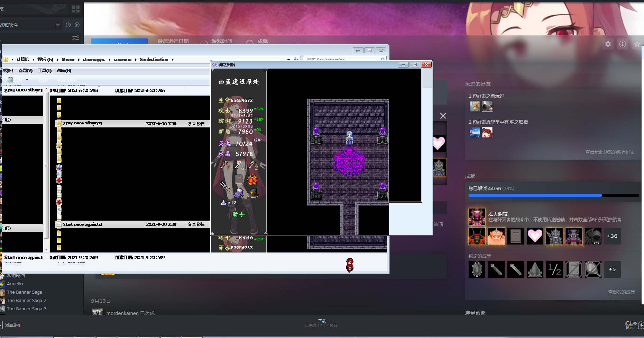Open the 帮助(H) menu in Explorer
The image size is (644, 338).
(x=64, y=71)
